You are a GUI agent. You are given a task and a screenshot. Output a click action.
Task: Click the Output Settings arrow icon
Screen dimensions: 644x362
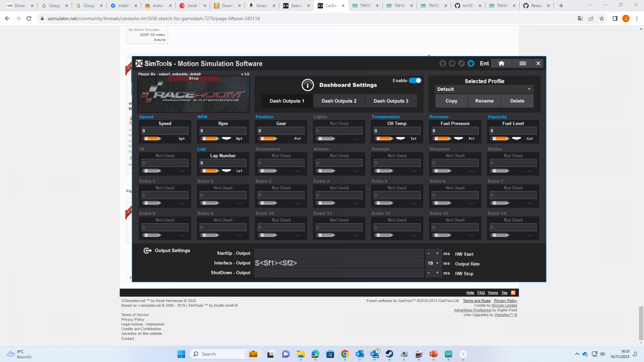coord(147,251)
